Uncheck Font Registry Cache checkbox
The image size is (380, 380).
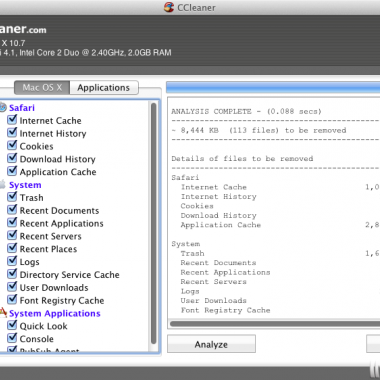12,299
